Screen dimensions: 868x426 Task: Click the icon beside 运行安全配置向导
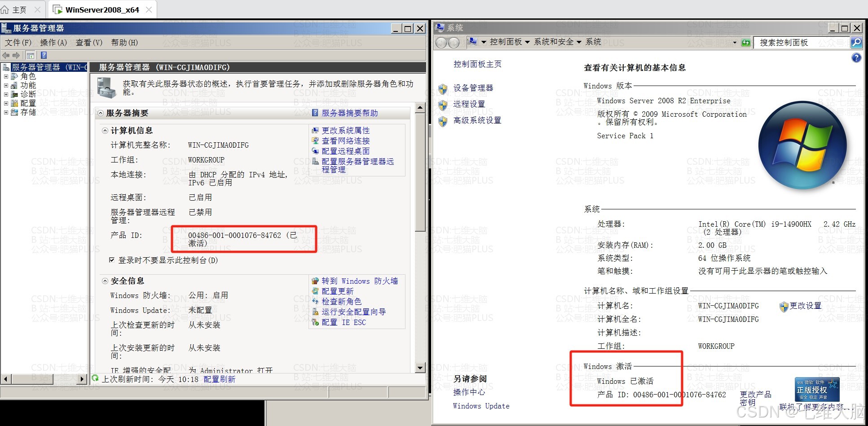coord(315,312)
